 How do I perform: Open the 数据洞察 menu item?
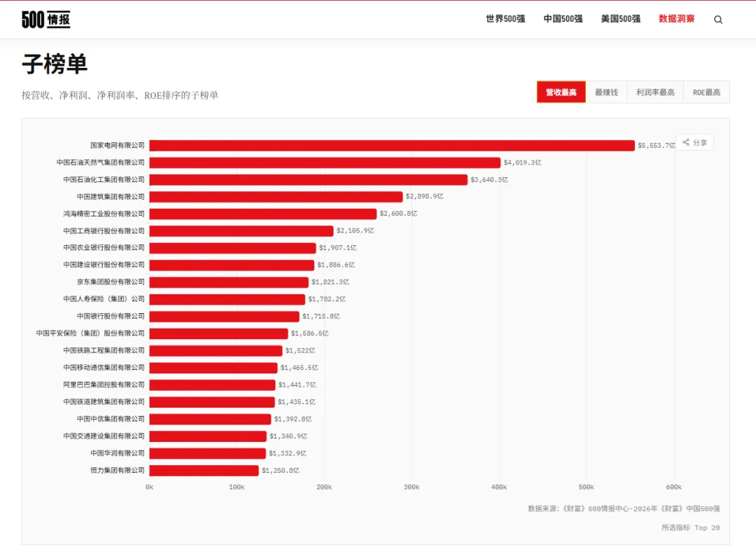[x=676, y=19]
